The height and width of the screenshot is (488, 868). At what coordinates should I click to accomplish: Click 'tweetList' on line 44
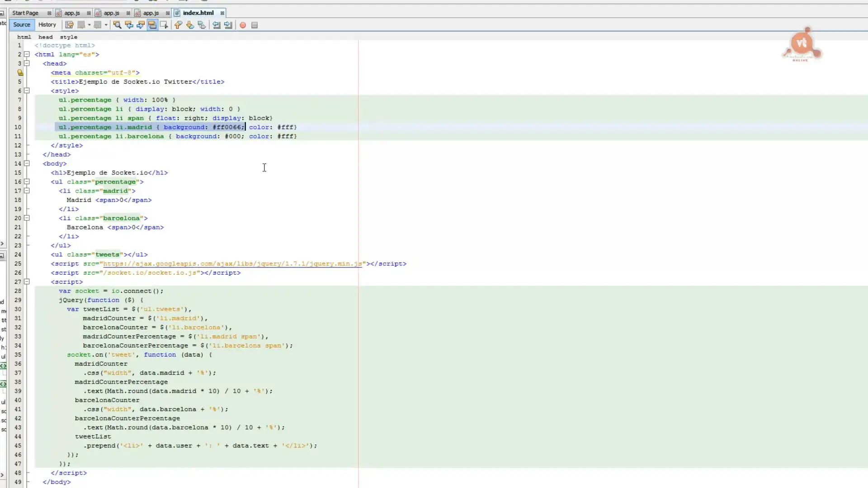click(93, 436)
